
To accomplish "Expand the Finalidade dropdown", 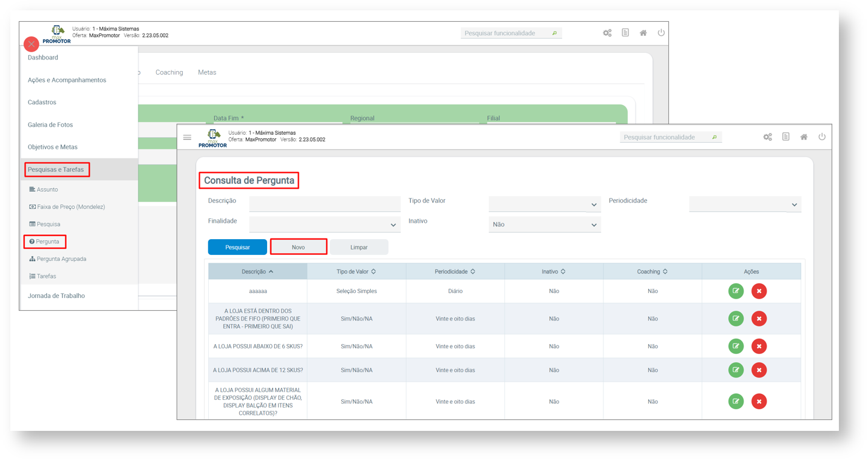I will (x=324, y=225).
